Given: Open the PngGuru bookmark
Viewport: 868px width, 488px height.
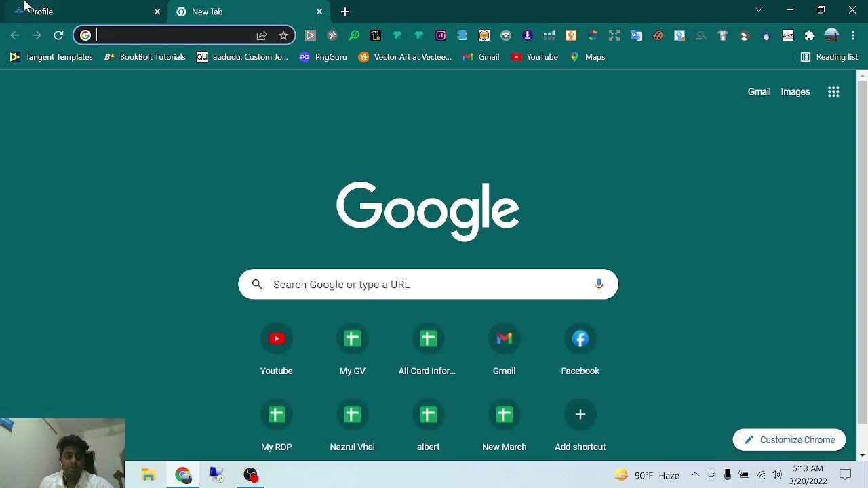Looking at the screenshot, I should pos(323,57).
